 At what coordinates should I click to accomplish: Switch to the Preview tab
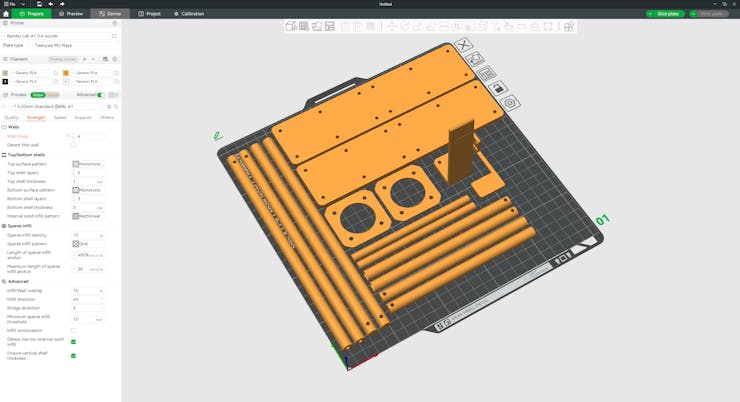pyautogui.click(x=71, y=14)
